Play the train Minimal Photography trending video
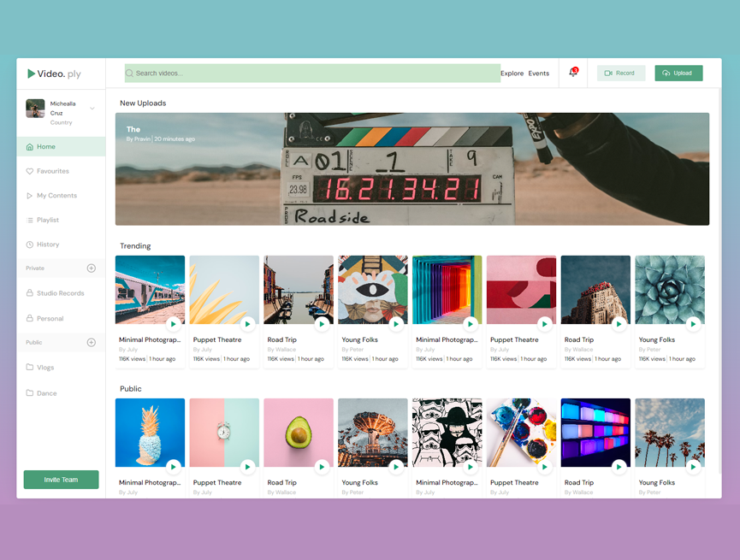Viewport: 740px width, 560px height. click(x=173, y=324)
